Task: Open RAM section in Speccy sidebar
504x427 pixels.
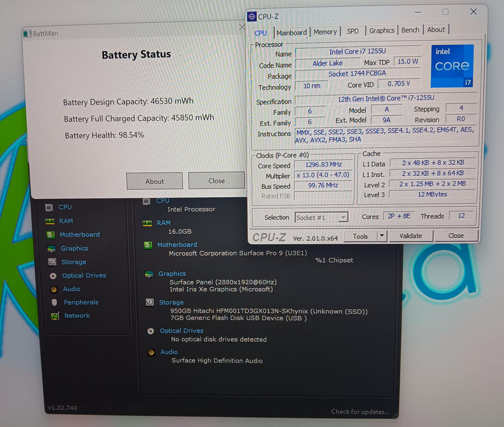Action: click(66, 221)
